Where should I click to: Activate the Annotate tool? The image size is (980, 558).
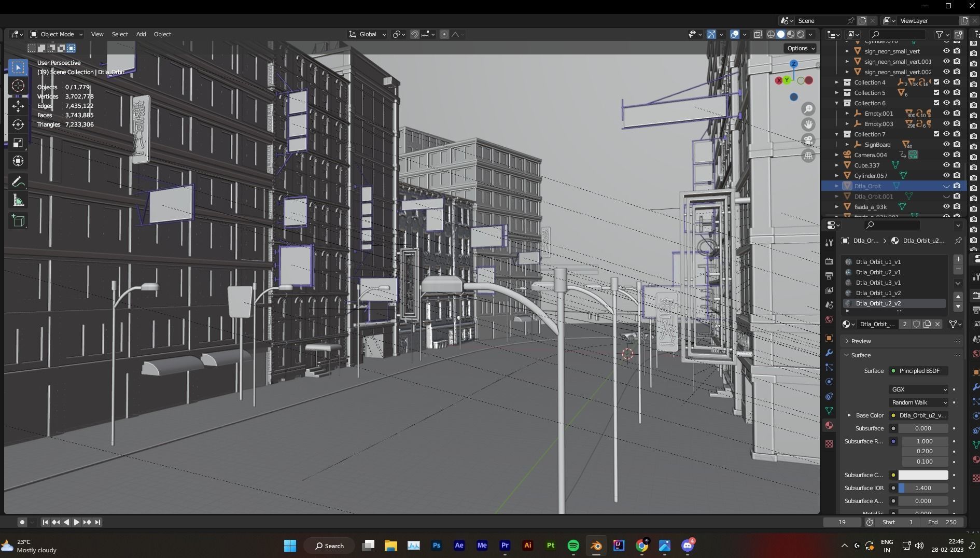(18, 182)
